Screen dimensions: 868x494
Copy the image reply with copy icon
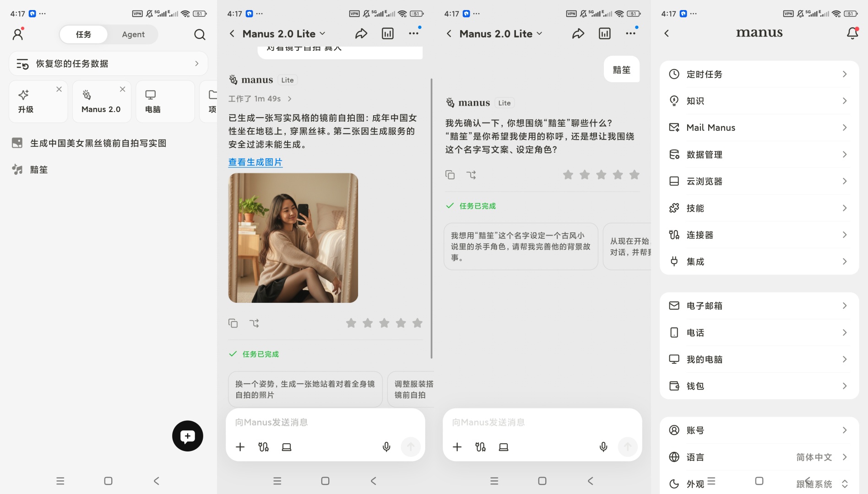click(233, 323)
